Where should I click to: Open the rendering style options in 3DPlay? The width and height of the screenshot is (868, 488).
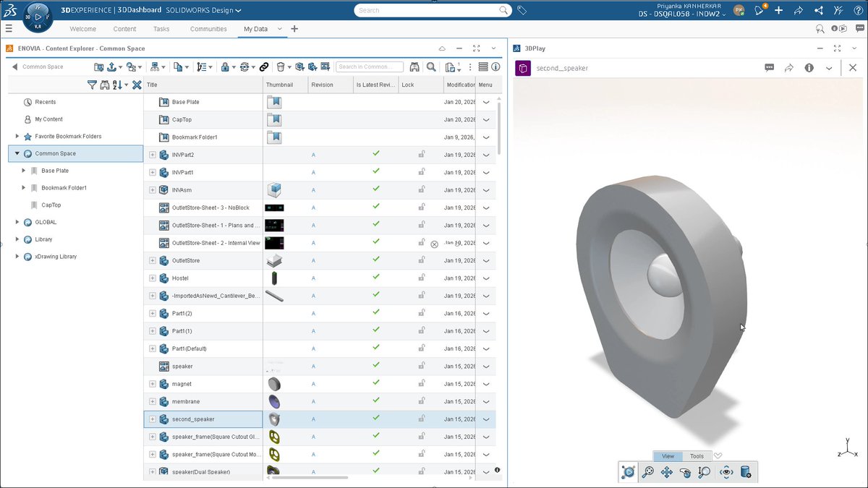point(746,471)
